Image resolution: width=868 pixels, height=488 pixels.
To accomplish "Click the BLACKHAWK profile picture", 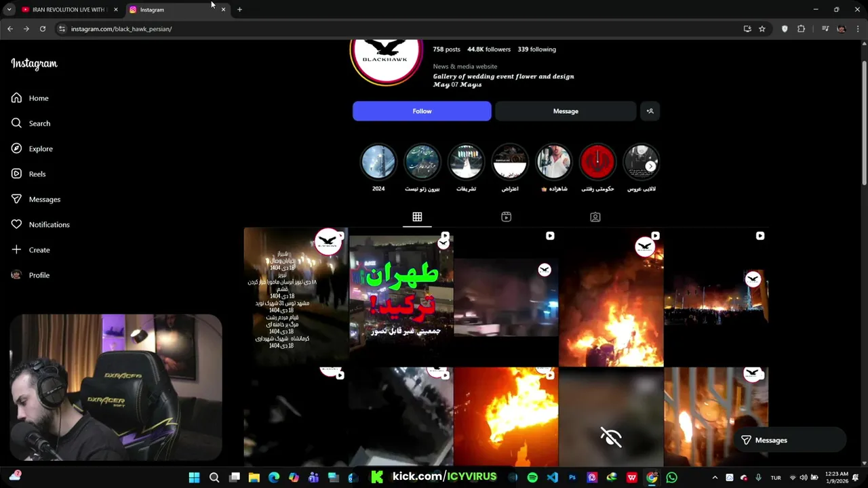I will point(387,61).
